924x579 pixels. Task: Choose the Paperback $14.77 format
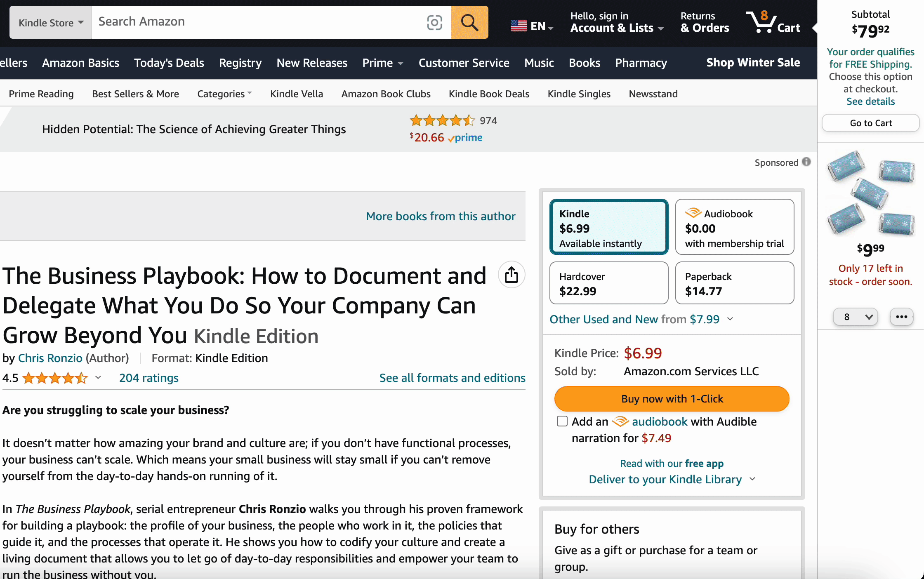[x=735, y=283]
